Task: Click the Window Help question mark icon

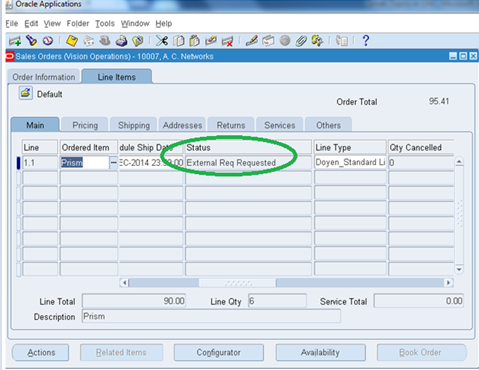Action: click(366, 41)
